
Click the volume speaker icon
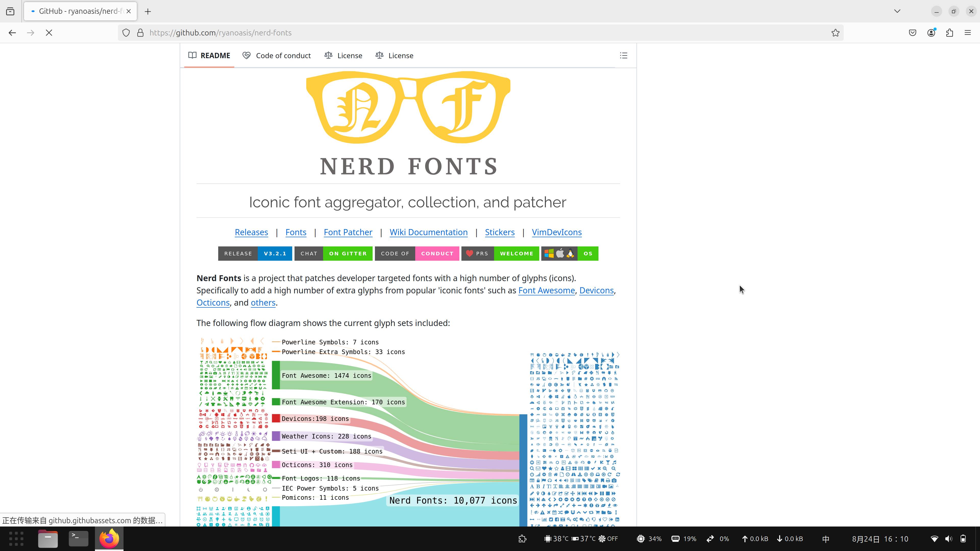tap(949, 539)
